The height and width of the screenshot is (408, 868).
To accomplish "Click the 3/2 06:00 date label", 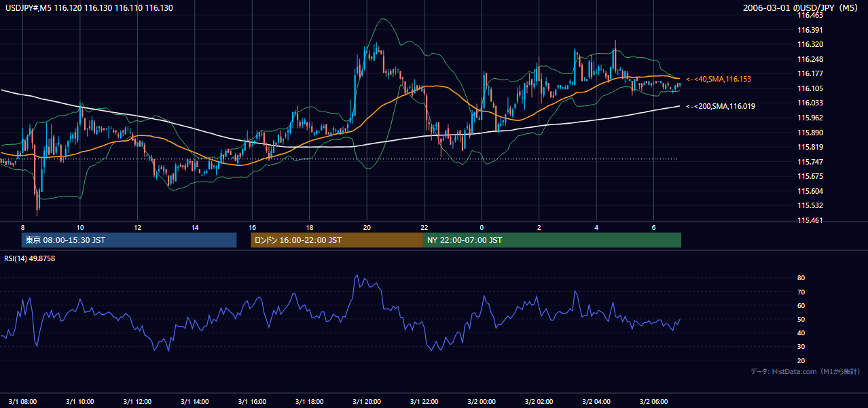I will (x=653, y=401).
